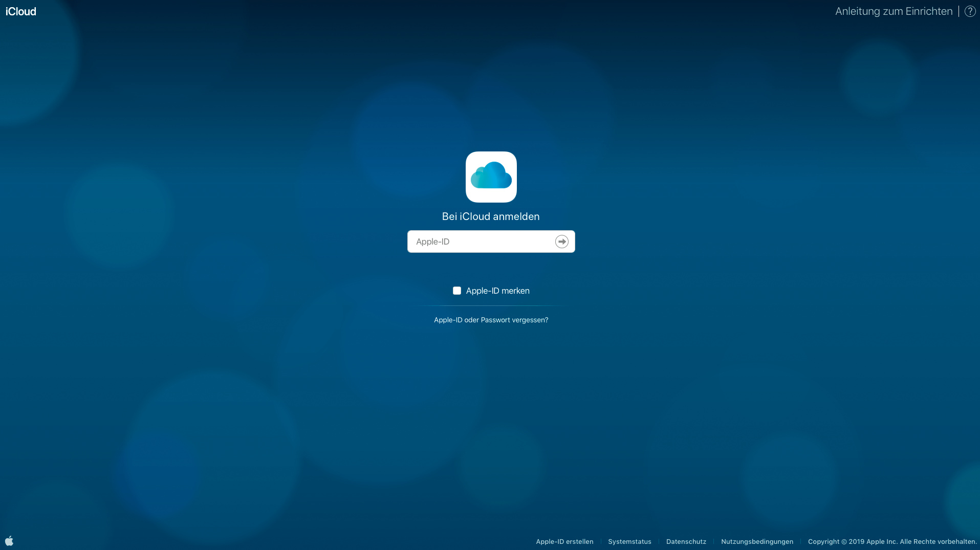The width and height of the screenshot is (980, 550).
Task: Click the Copyright 2019 Apple Inc. text
Action: (x=892, y=541)
